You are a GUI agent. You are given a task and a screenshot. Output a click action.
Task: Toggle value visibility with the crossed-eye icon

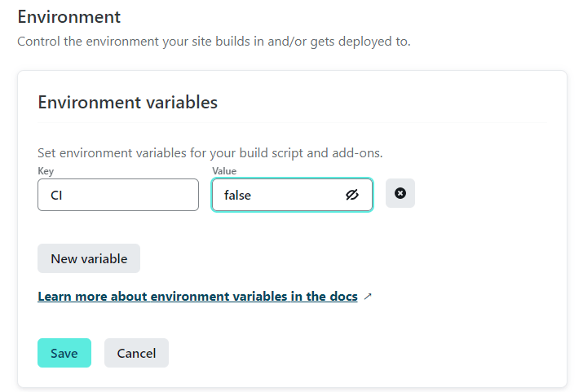click(x=351, y=194)
